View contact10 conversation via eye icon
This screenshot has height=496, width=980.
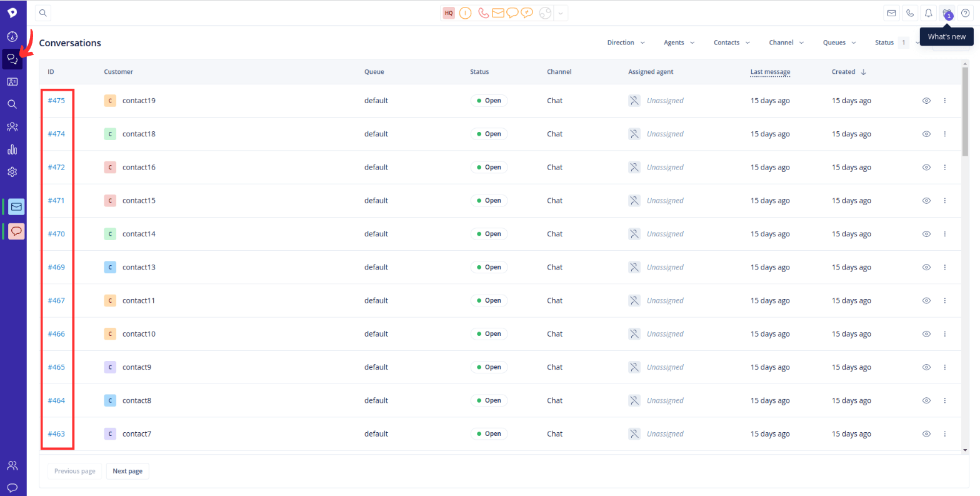click(x=927, y=334)
